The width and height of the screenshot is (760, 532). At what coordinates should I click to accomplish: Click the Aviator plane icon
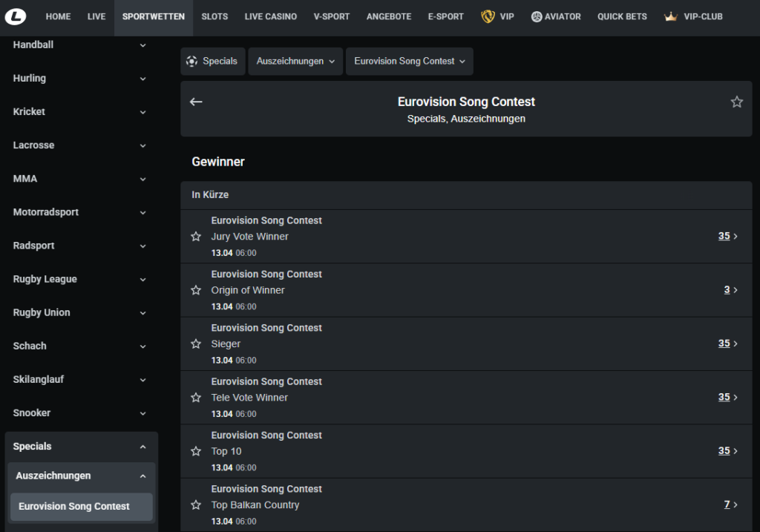(536, 16)
